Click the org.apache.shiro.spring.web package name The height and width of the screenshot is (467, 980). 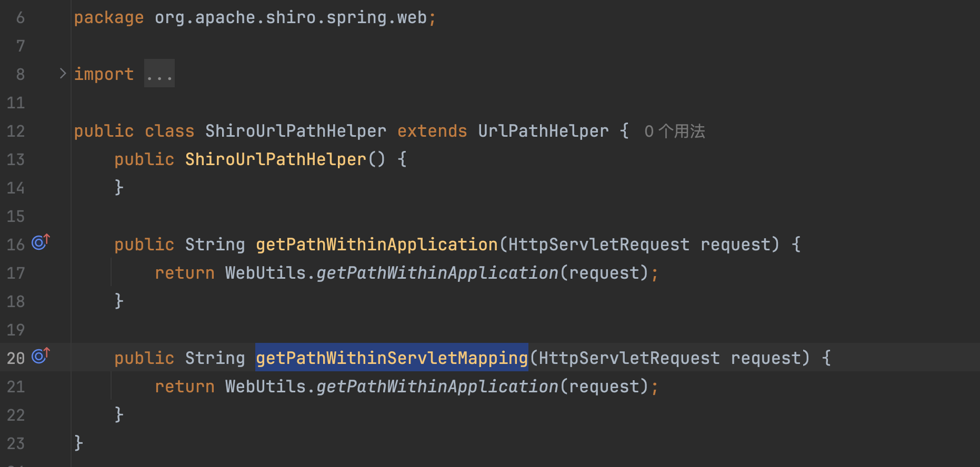pos(291,17)
